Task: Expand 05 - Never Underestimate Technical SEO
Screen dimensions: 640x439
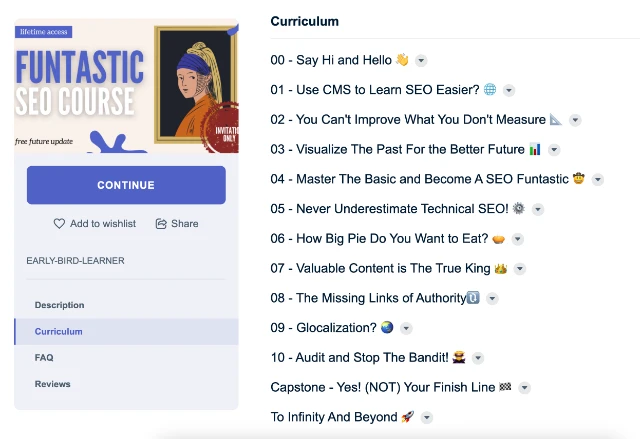Action: click(x=538, y=210)
